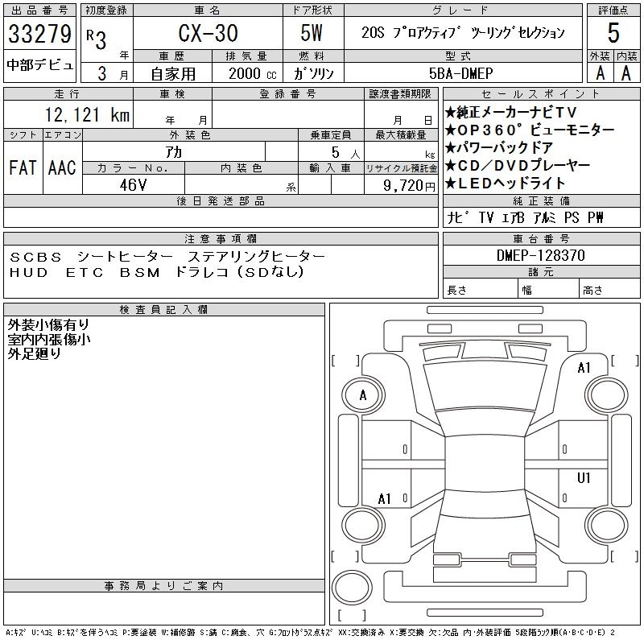Click inspector note 室内内張傷小
This screenshot has width=644, height=644.
[49, 339]
